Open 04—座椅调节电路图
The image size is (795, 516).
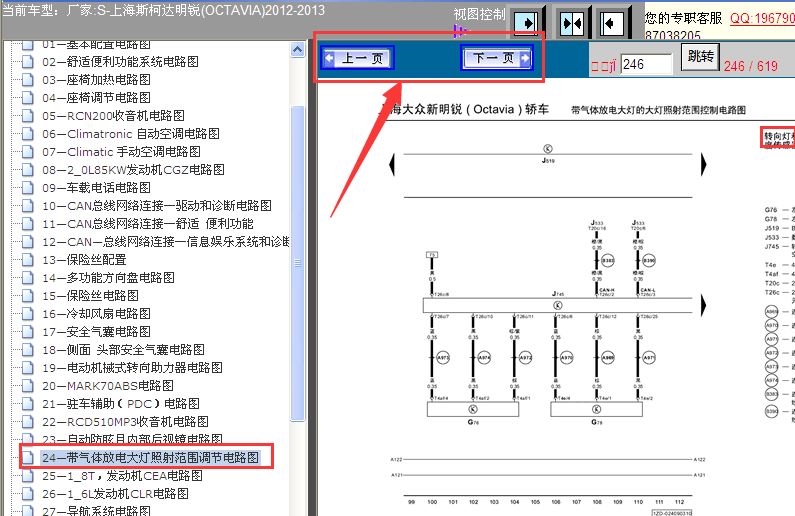(96, 98)
